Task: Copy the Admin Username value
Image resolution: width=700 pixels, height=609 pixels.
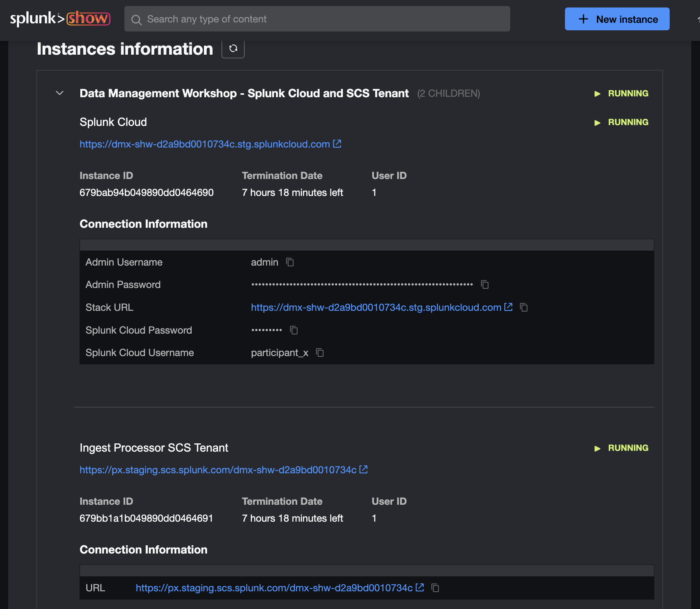Action: pos(290,262)
